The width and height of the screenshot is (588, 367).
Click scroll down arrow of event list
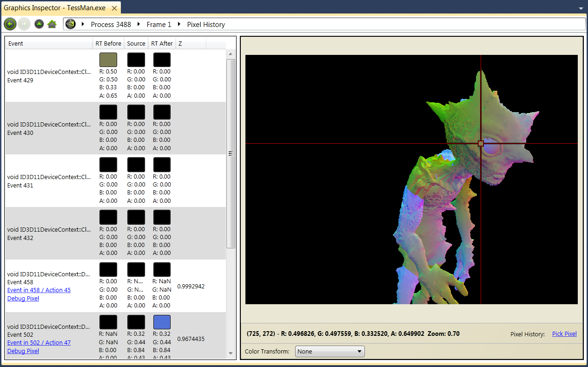(x=231, y=354)
